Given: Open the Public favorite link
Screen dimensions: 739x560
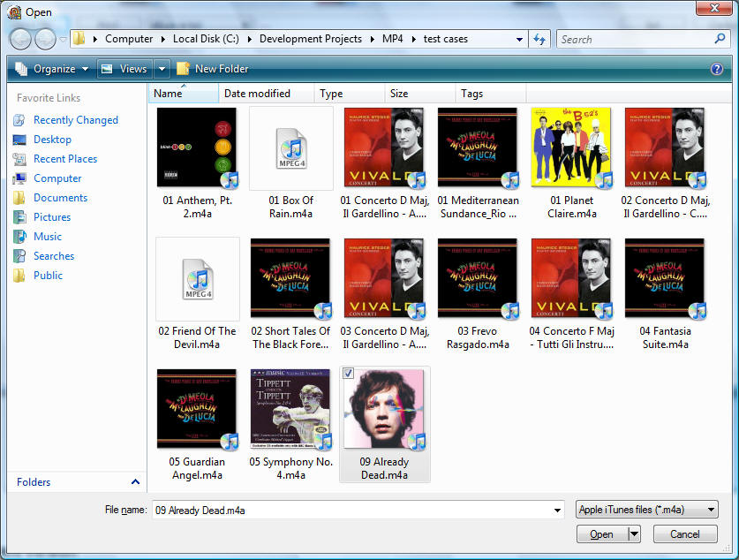Looking at the screenshot, I should click(x=48, y=276).
